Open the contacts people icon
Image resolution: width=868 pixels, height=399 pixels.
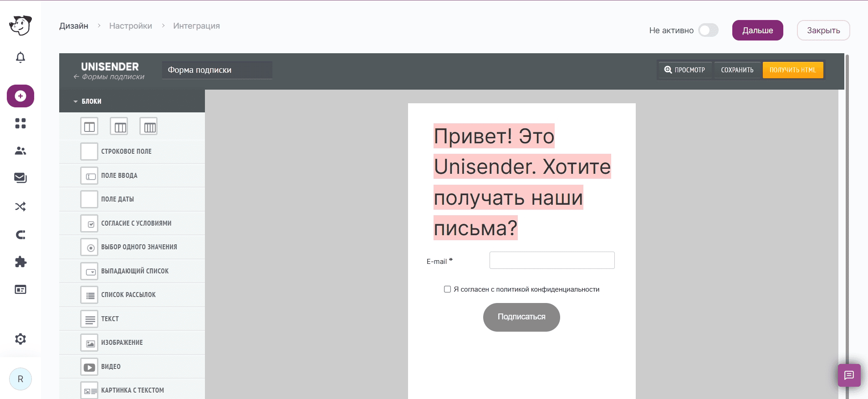[x=20, y=151]
